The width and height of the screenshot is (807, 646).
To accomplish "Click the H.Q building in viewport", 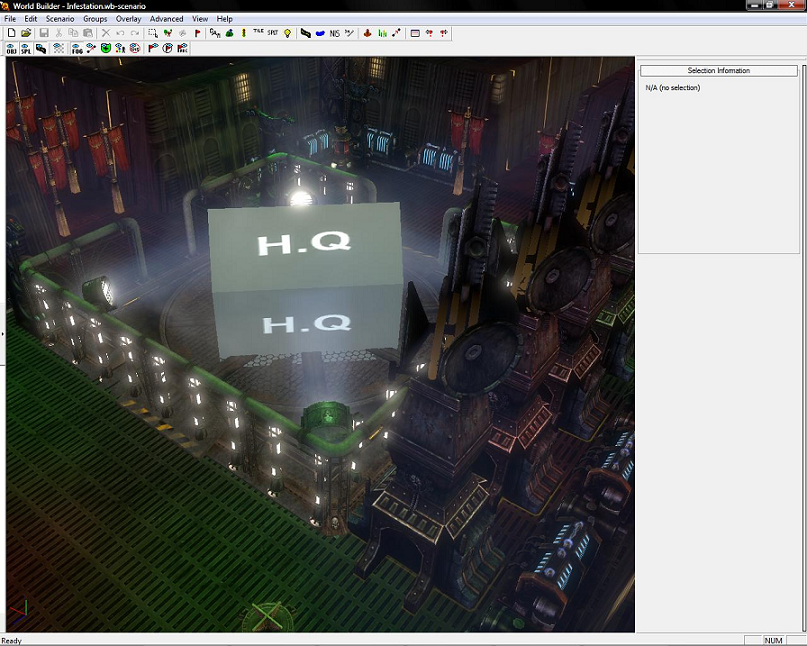I will click(304, 280).
